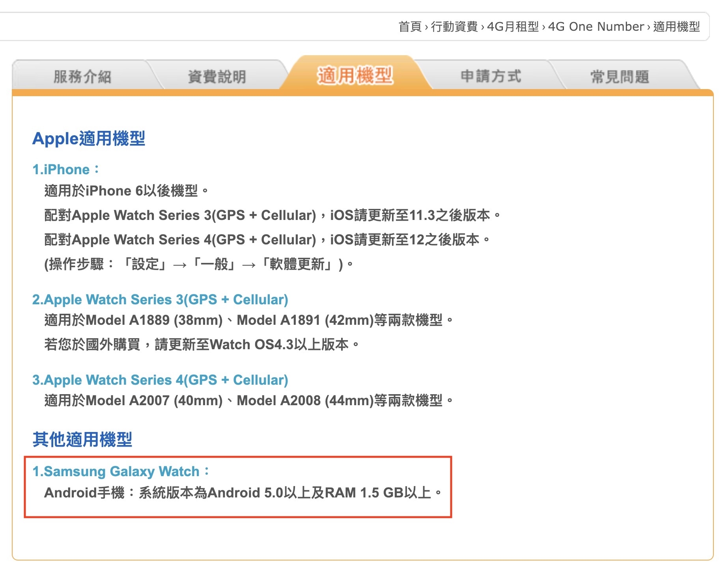728x581 pixels.
Task: Click the Model A1889 (38mm) line
Action: pyautogui.click(x=248, y=320)
